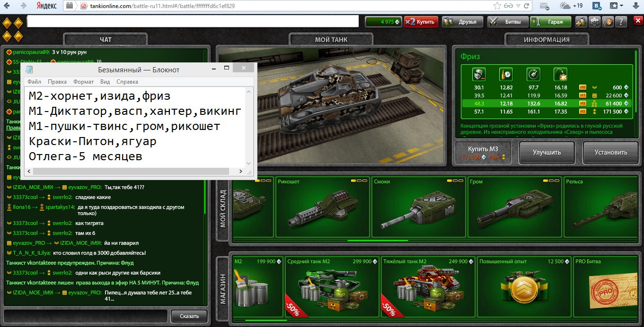Open the Битвы (battles) list

coord(507,22)
